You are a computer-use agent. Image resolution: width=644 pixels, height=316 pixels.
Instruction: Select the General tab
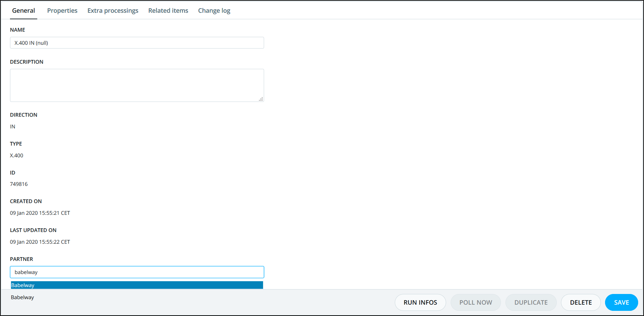pos(23,11)
